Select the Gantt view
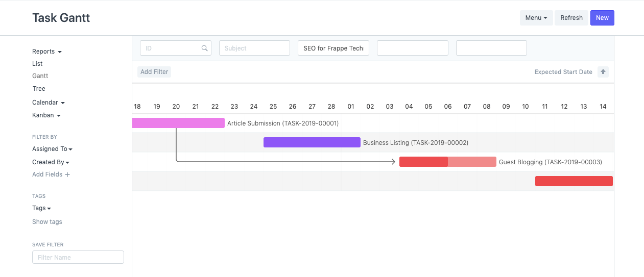Image resolution: width=644 pixels, height=277 pixels. (x=40, y=76)
